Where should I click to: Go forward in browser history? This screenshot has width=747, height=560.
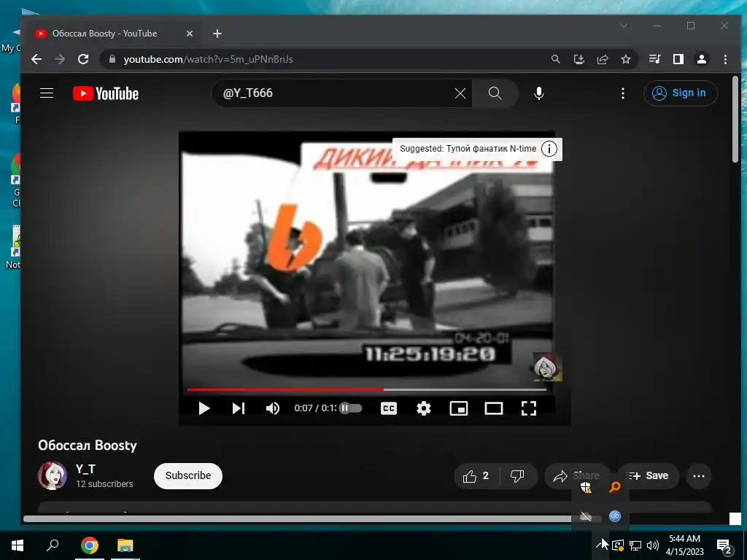tap(60, 59)
